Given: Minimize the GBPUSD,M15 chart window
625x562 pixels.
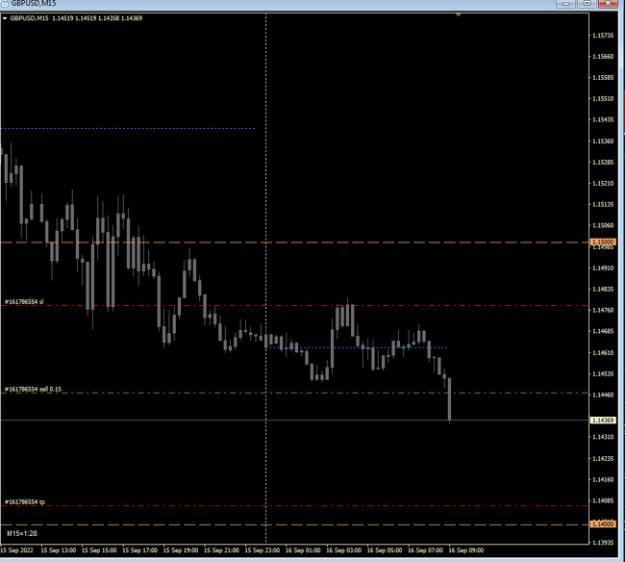Looking at the screenshot, I should click(x=565, y=4).
